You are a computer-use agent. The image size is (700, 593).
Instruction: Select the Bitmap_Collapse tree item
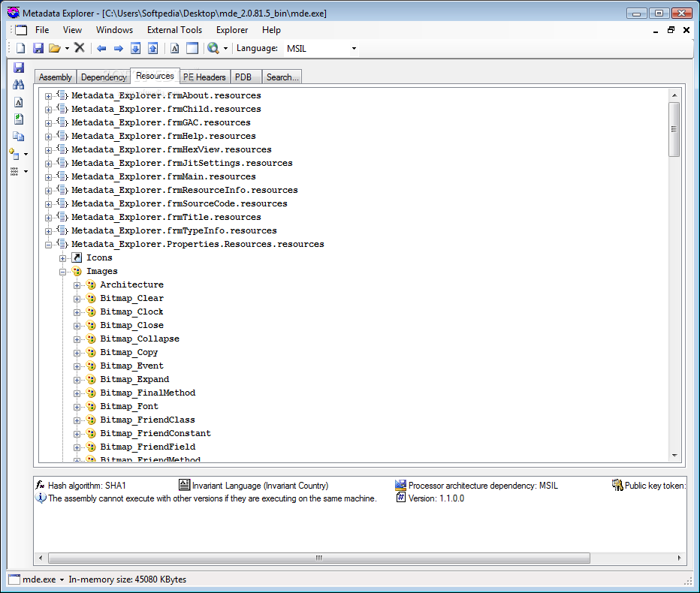point(140,339)
